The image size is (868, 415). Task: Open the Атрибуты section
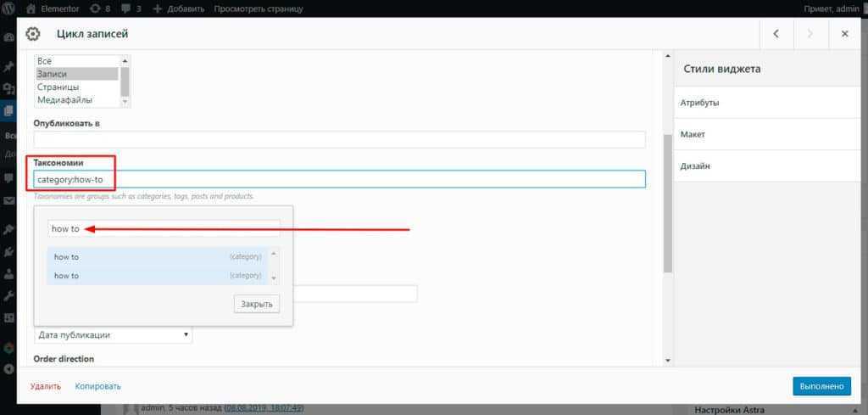(770, 103)
